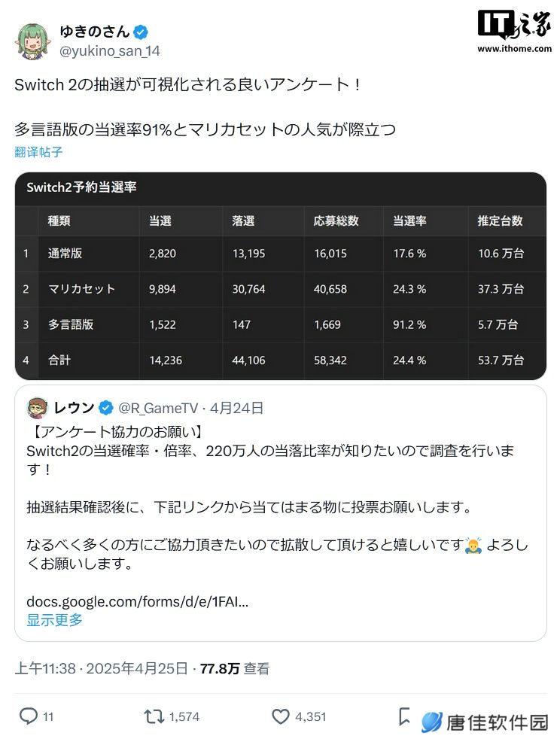Click the 上午11:38 · 2025年4月25日 timestamp
Viewport: 560px width, 742px height.
tap(102, 669)
